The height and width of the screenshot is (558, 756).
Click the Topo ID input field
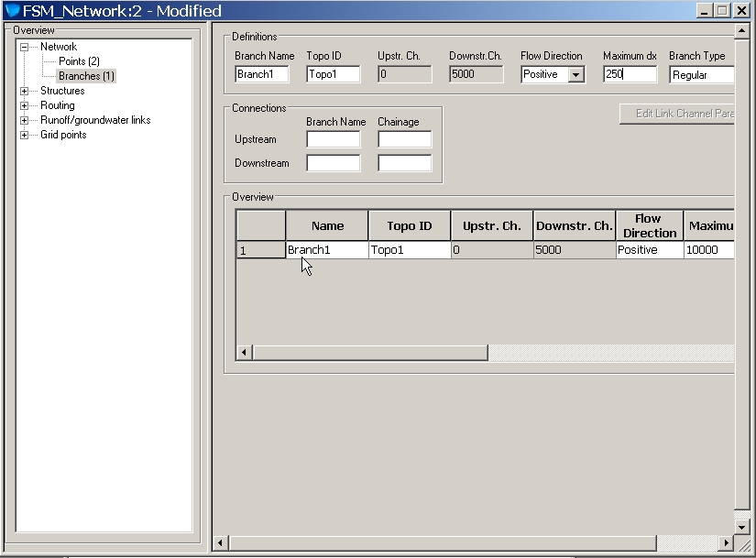click(x=333, y=75)
